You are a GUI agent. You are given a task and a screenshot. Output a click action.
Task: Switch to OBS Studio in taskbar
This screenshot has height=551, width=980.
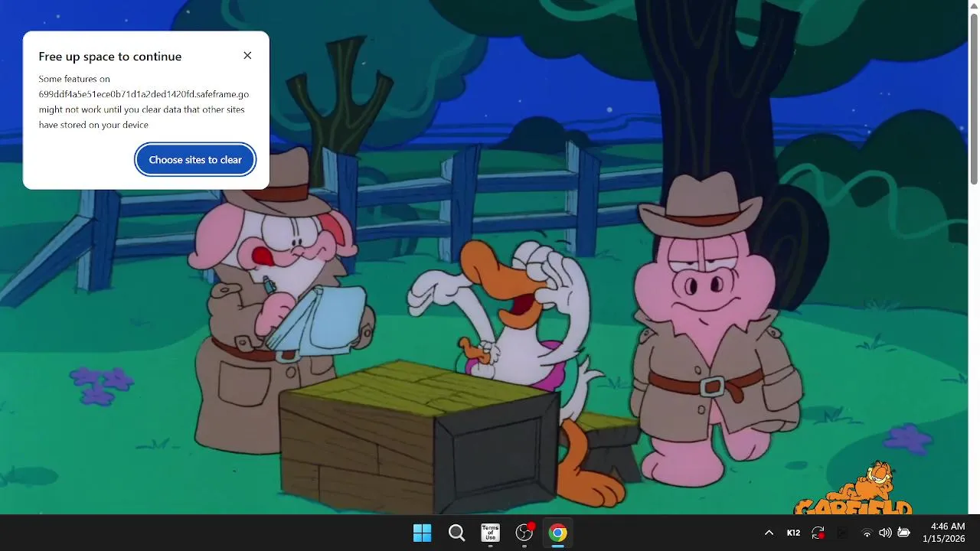(x=524, y=533)
